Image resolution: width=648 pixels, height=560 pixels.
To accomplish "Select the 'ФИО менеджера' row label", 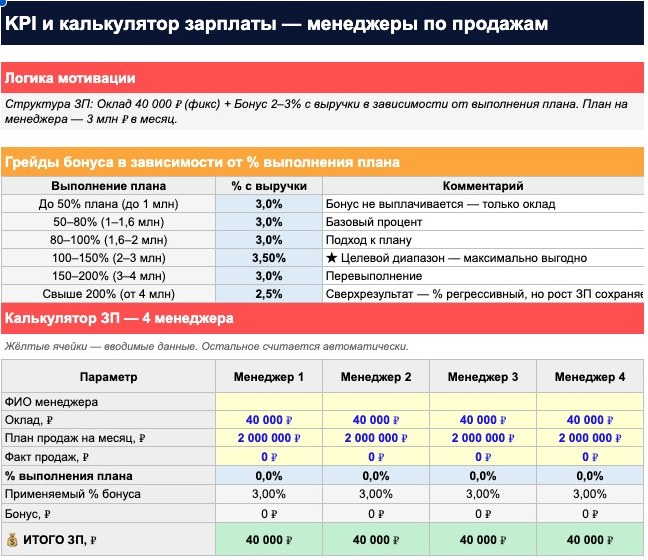I will click(x=108, y=402).
